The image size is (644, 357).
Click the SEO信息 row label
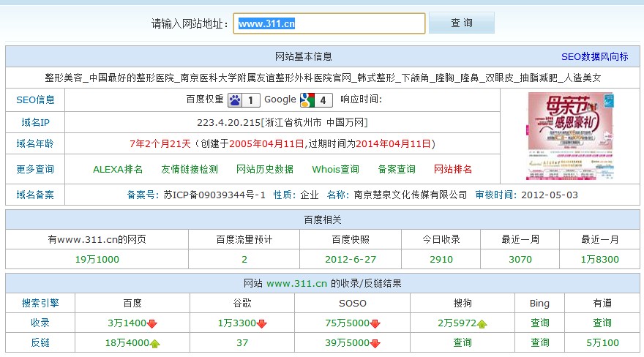[35, 99]
